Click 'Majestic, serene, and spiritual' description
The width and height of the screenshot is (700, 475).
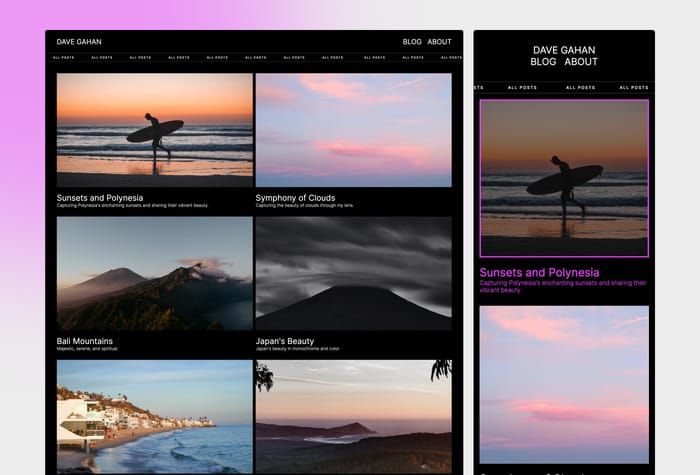click(x=88, y=349)
